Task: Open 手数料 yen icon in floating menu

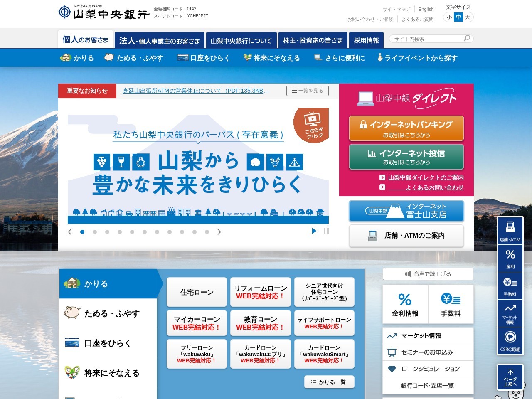Action: coord(510,286)
